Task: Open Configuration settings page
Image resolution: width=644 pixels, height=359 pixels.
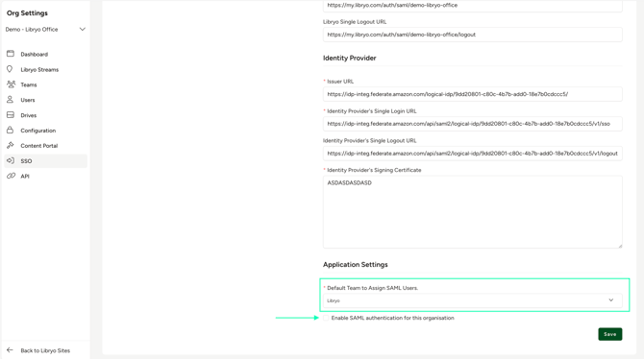Action: [x=45, y=131]
